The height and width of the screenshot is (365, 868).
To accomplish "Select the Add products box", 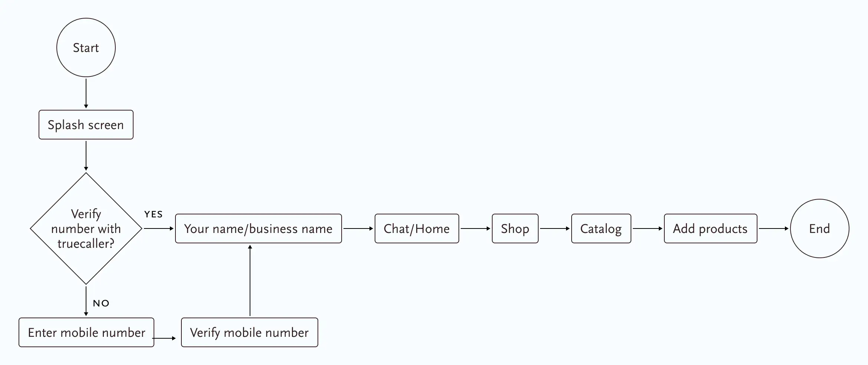I will coord(710,228).
